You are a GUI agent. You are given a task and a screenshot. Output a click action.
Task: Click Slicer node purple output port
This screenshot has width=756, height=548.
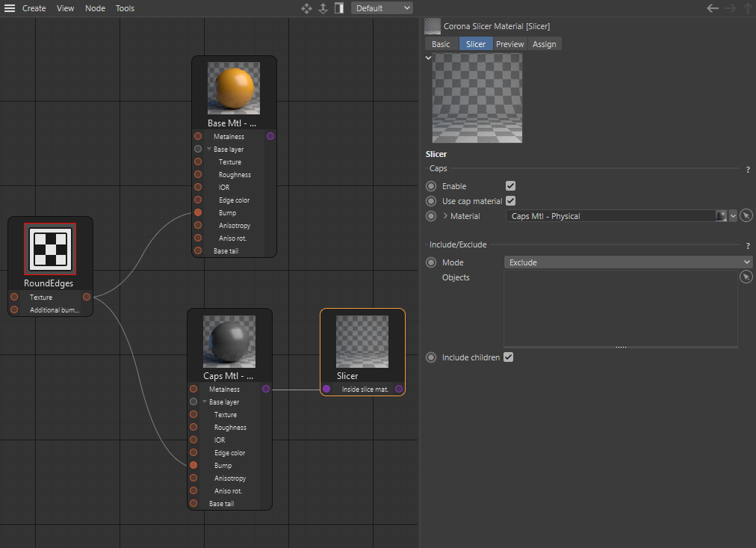tap(399, 389)
